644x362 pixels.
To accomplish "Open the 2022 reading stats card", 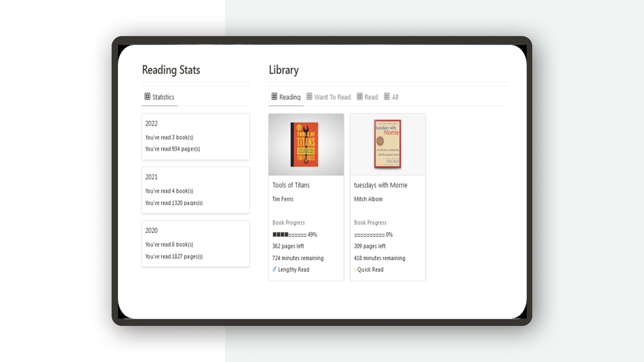I will coord(195,136).
